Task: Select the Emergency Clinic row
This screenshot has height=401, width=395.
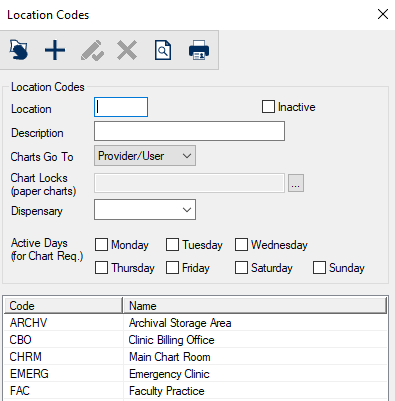Action: coord(196,374)
